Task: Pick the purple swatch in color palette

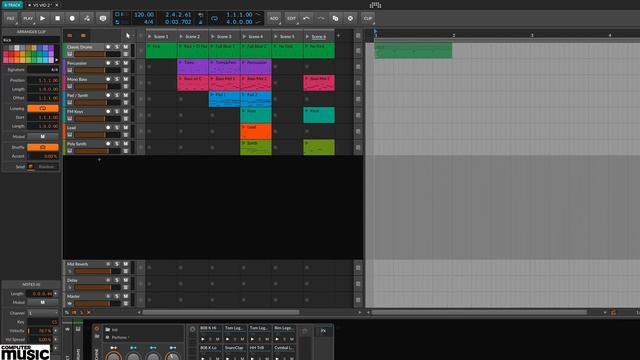Action: (51, 48)
